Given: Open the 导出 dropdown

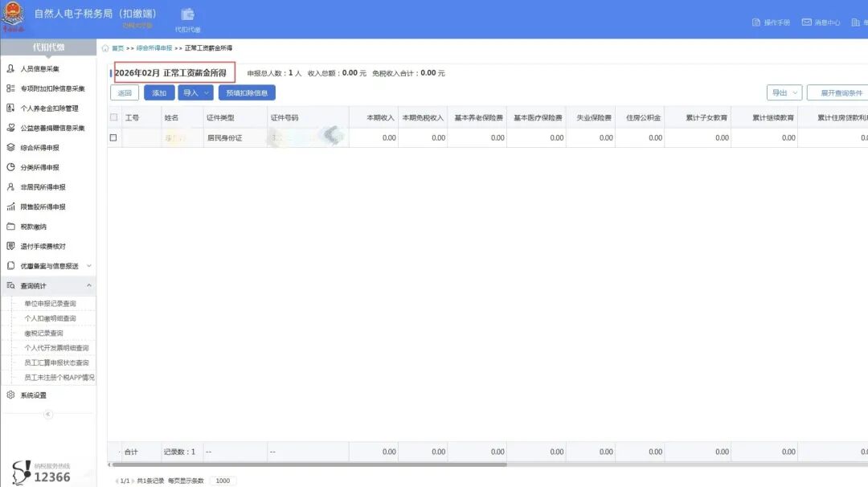Looking at the screenshot, I should (x=784, y=93).
